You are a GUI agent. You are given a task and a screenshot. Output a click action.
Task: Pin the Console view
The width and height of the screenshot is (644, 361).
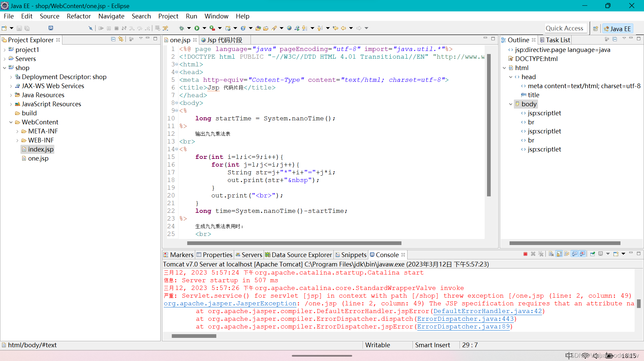click(x=592, y=254)
